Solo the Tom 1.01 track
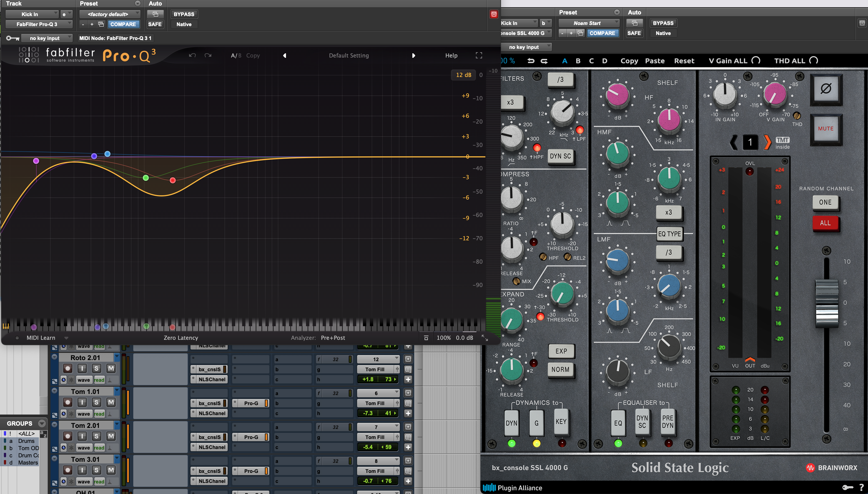The width and height of the screenshot is (868, 494). pos(96,402)
